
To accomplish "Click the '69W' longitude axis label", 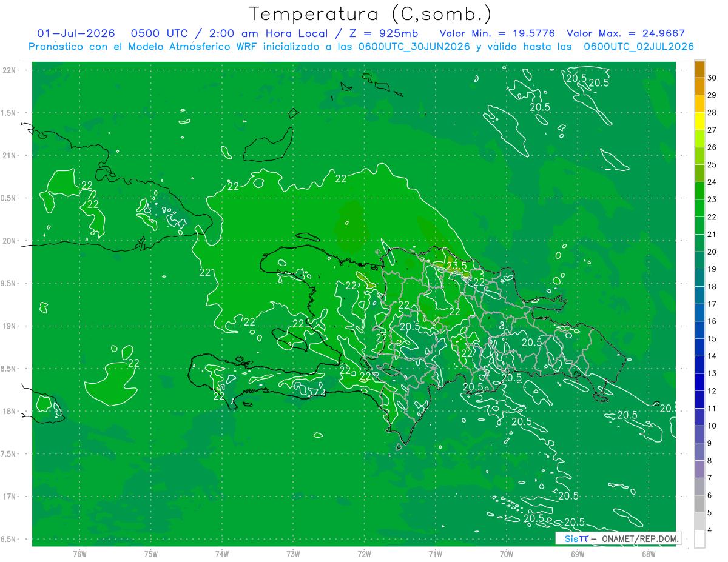I will coord(578,554).
